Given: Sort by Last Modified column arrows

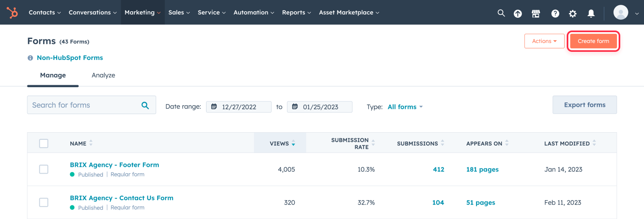Looking at the screenshot, I should click(x=594, y=143).
